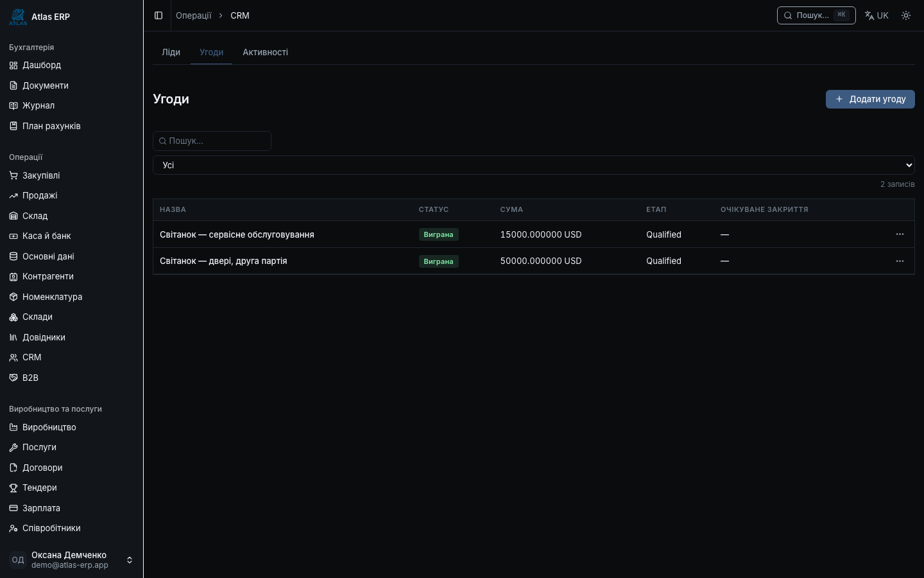924x578 pixels.
Task: Switch language via UK button
Action: point(877,15)
